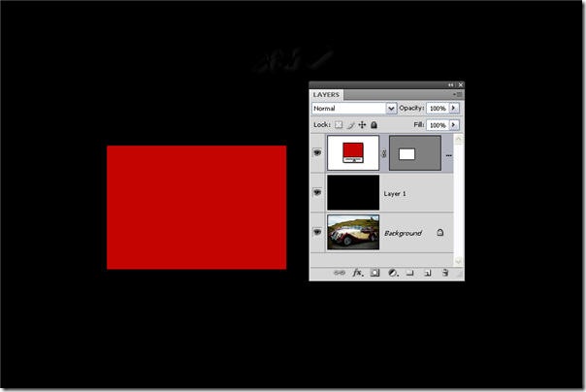
Task: Select the black Layer 1 thumbnail
Action: [353, 192]
